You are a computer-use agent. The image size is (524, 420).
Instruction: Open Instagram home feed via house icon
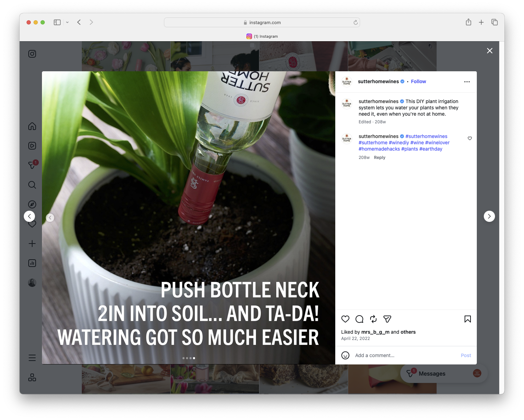coord(32,126)
